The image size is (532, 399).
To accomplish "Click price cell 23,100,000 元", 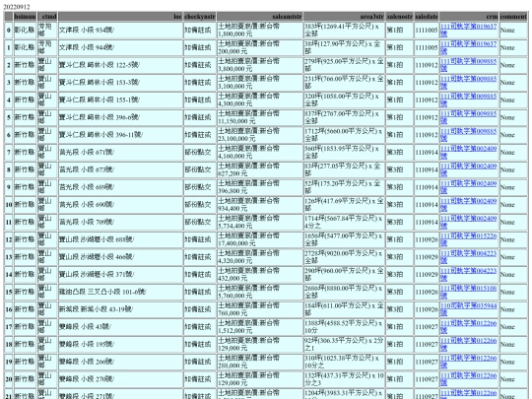I will tap(259, 135).
